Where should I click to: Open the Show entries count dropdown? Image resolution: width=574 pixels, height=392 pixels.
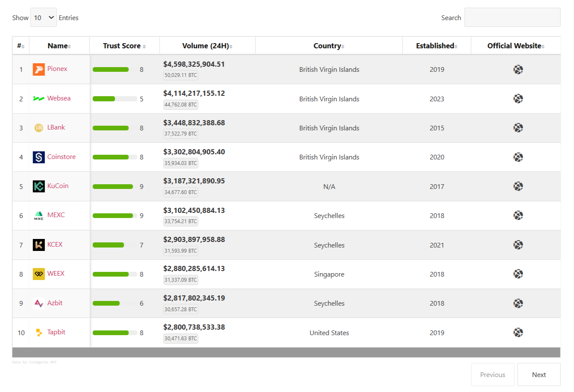[44, 18]
